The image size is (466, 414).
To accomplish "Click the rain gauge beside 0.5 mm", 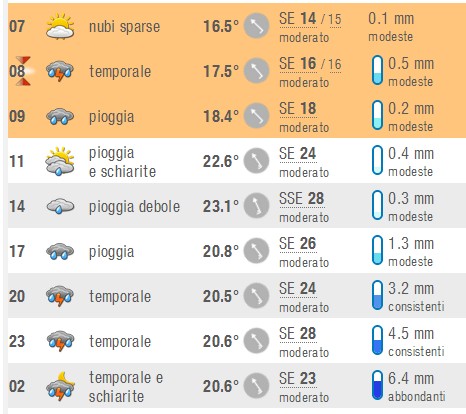I will click(377, 70).
